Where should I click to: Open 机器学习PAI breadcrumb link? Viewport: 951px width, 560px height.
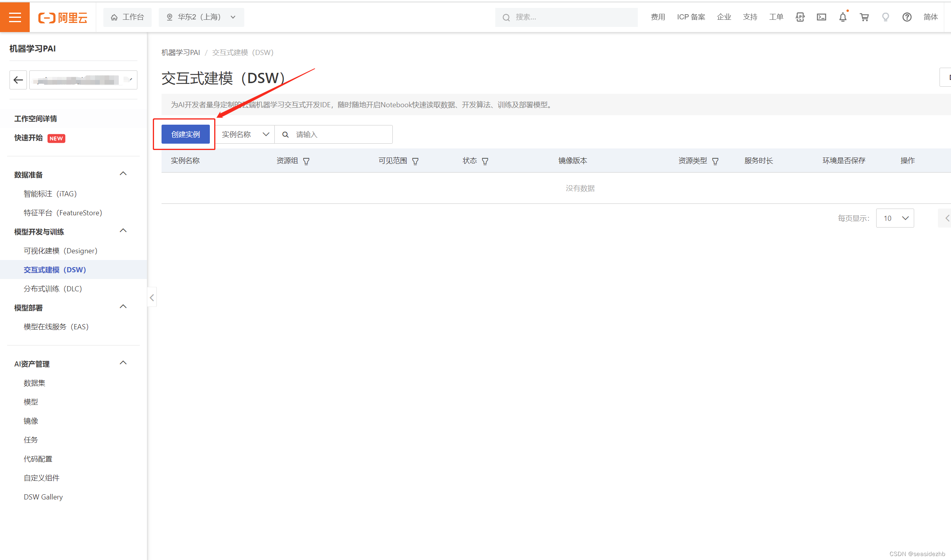pos(181,52)
